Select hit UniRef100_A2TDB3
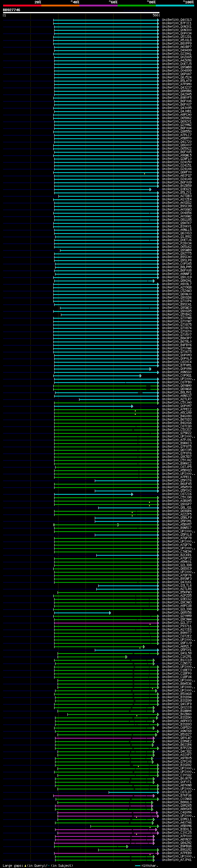 click(x=177, y=196)
